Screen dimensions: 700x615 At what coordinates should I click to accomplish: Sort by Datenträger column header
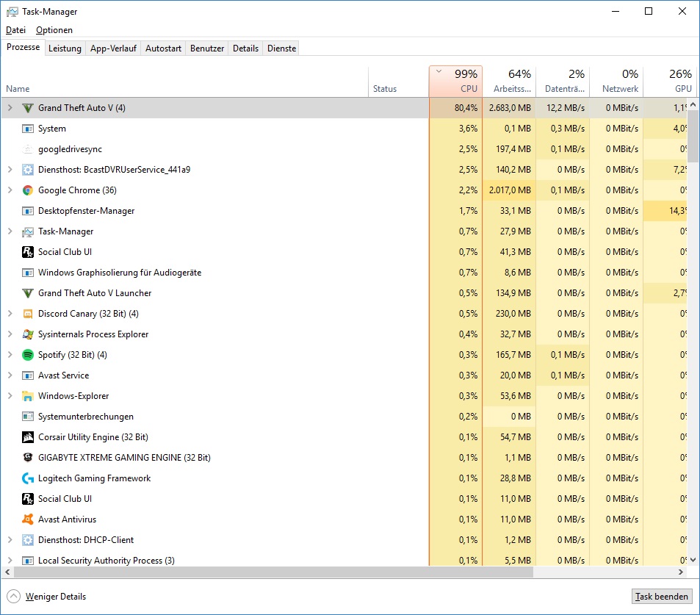pyautogui.click(x=563, y=82)
